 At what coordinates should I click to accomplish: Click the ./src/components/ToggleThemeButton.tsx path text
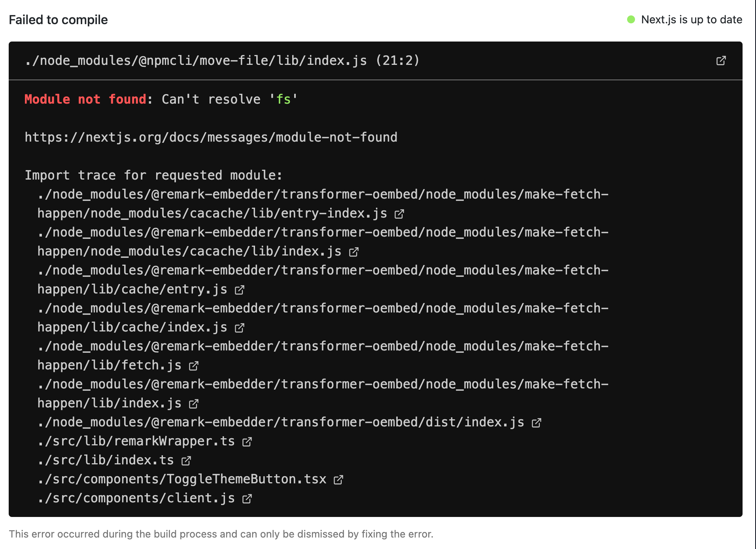[x=182, y=479]
